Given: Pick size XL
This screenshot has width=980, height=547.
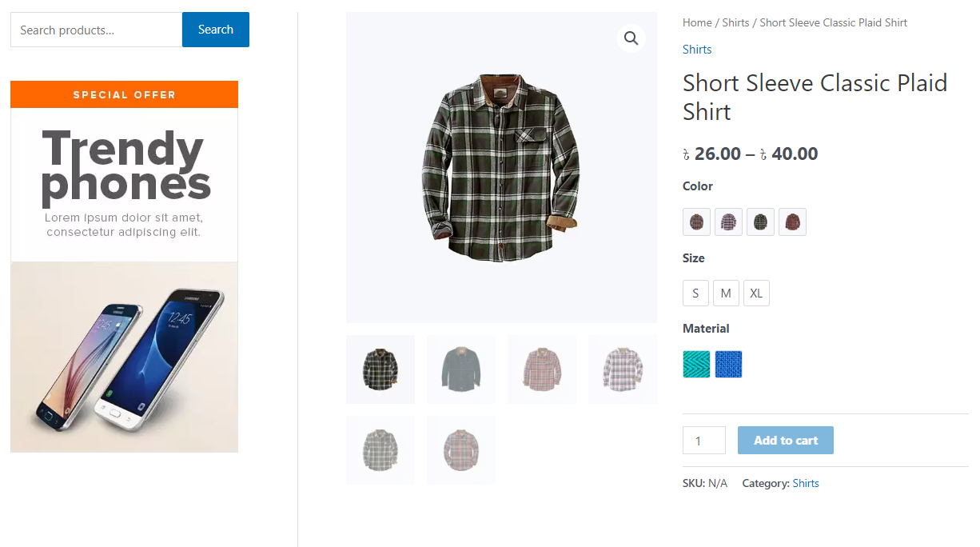Looking at the screenshot, I should pos(756,293).
